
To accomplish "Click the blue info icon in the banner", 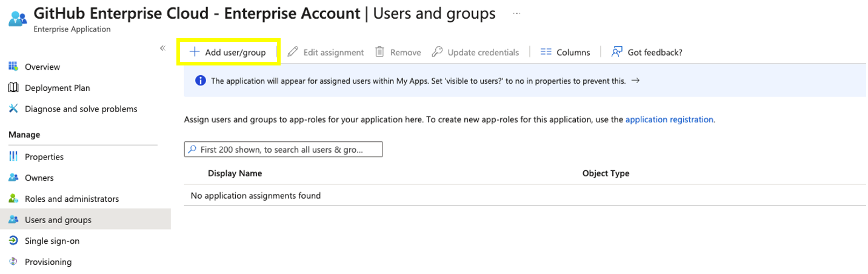I will click(201, 81).
